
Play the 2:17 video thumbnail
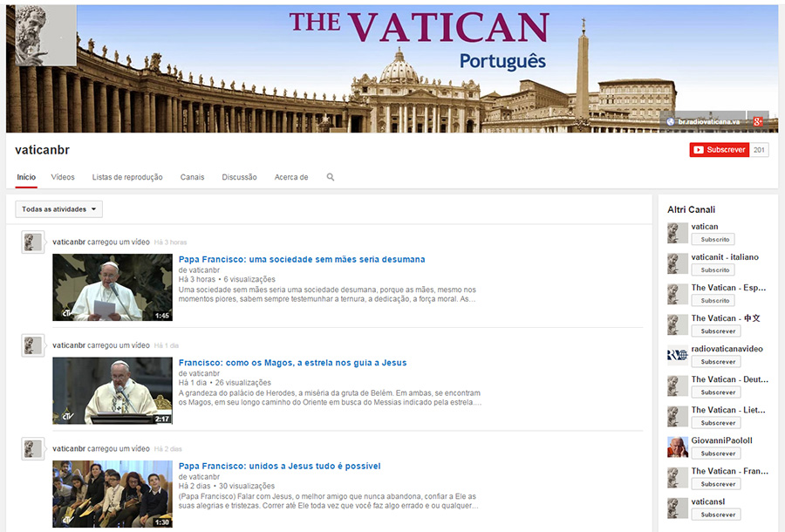click(113, 391)
